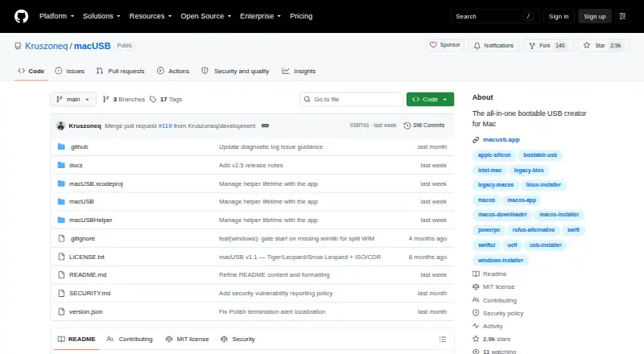
Task: Open the green Code dropdown button
Action: pyautogui.click(x=430, y=100)
